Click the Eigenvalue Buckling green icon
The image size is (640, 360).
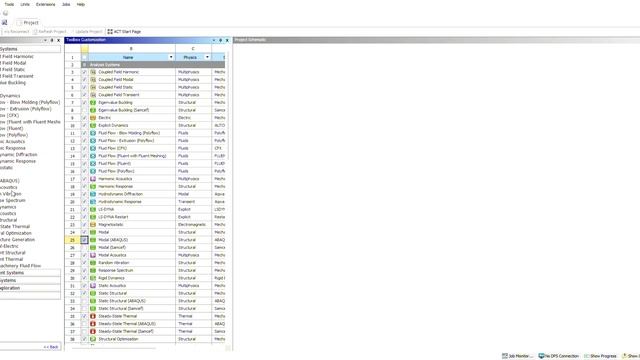pyautogui.click(x=93, y=102)
